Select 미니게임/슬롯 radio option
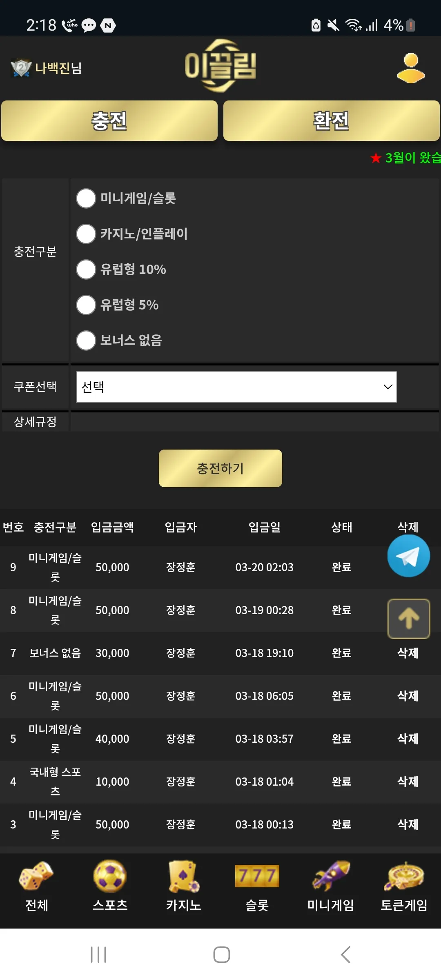 (86, 198)
